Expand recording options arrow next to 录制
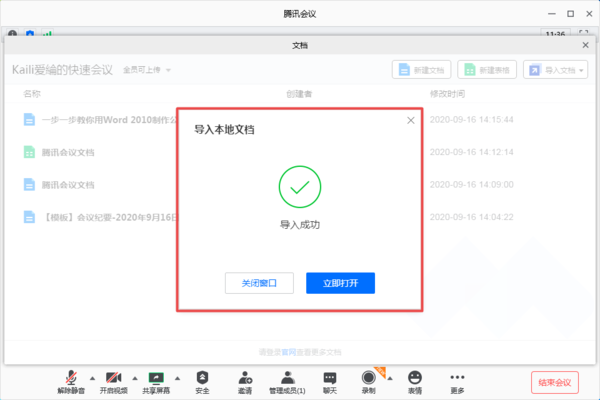 390,378
